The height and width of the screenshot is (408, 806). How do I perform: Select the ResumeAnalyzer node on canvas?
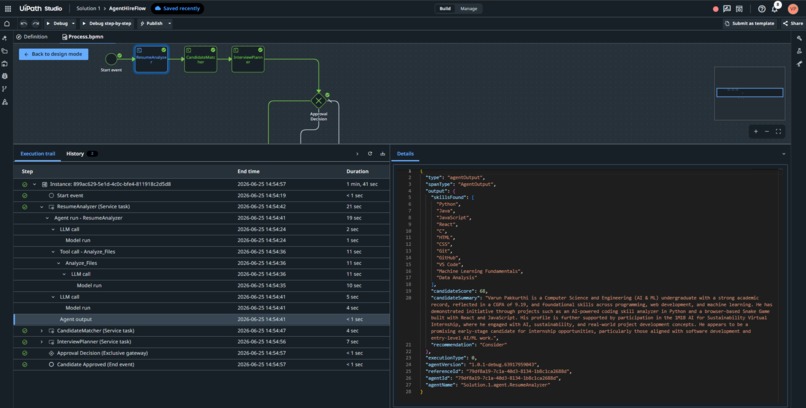[x=151, y=60]
